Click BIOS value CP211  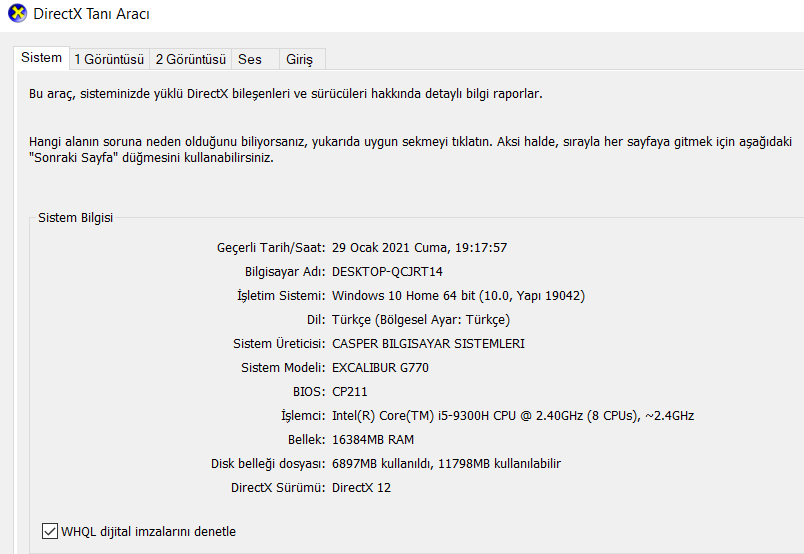point(350,392)
